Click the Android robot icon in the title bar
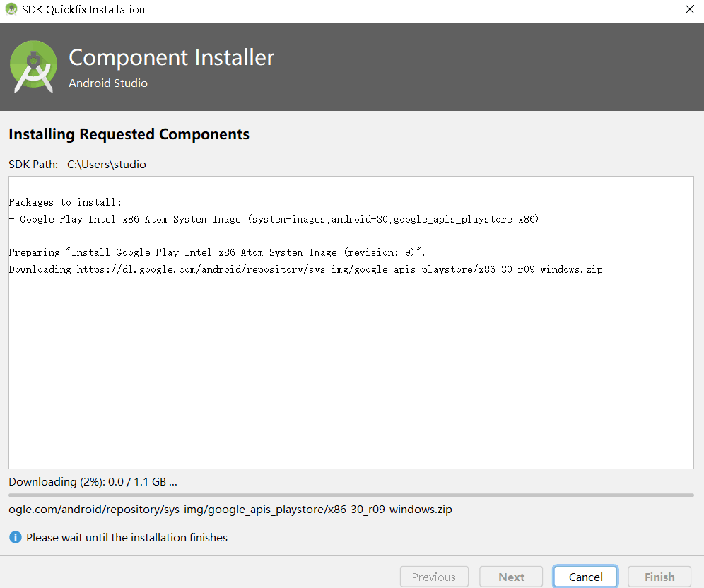The width and height of the screenshot is (704, 588). pyautogui.click(x=10, y=9)
